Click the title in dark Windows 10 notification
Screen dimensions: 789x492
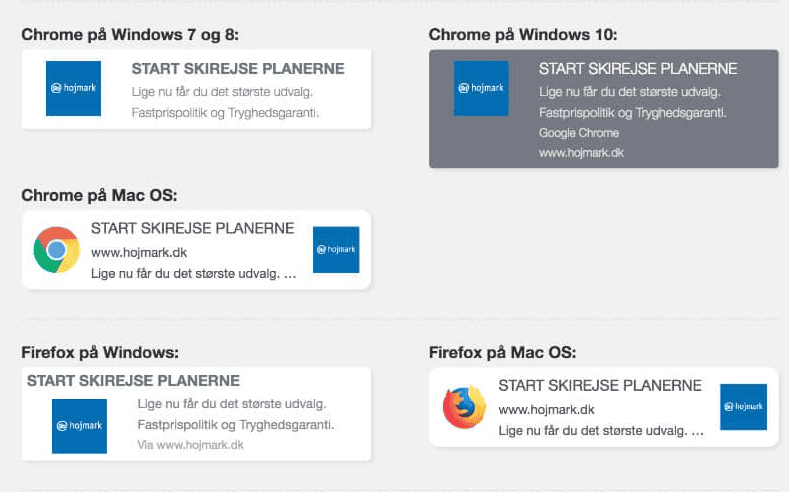pos(638,69)
